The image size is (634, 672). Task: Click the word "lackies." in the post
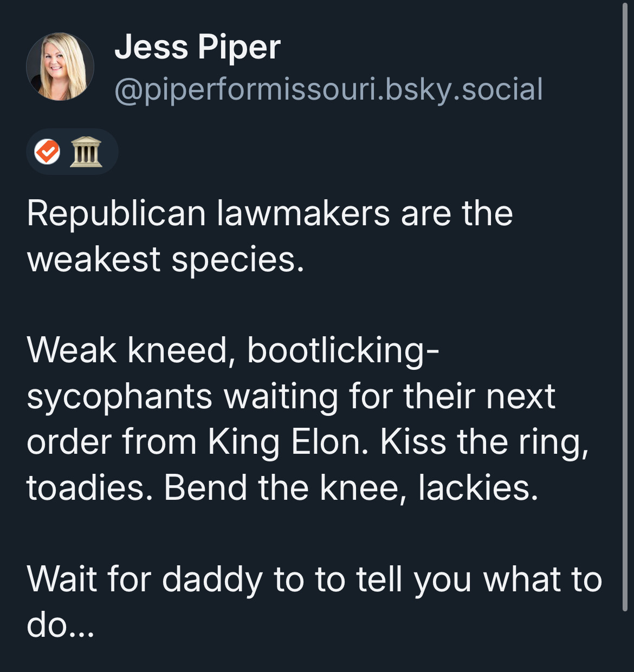[x=478, y=488]
